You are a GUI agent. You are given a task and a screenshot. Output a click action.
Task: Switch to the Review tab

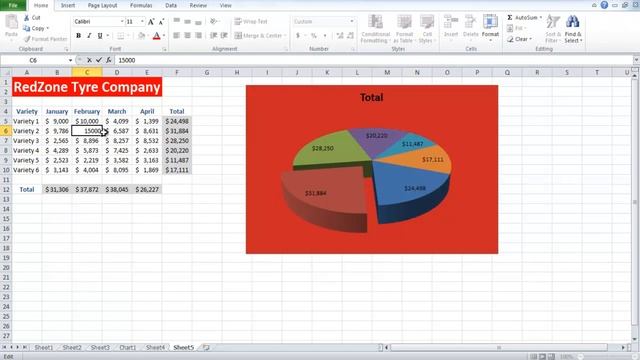pos(198,5)
